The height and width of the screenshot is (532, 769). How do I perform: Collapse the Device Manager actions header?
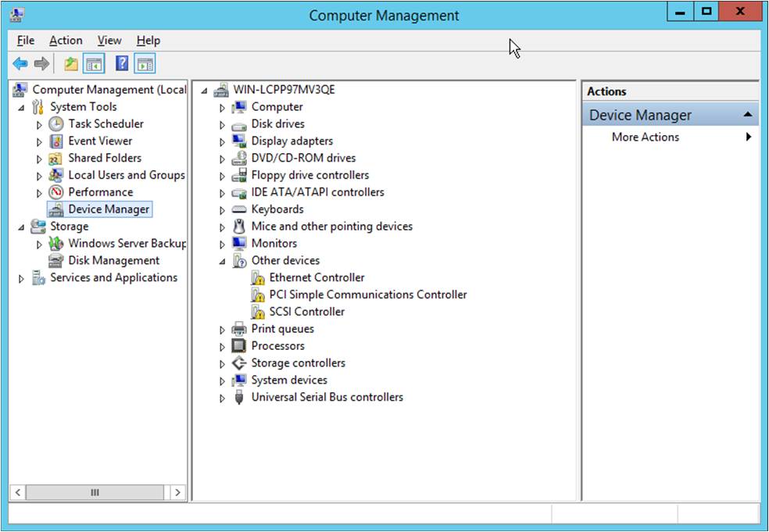pyautogui.click(x=748, y=115)
